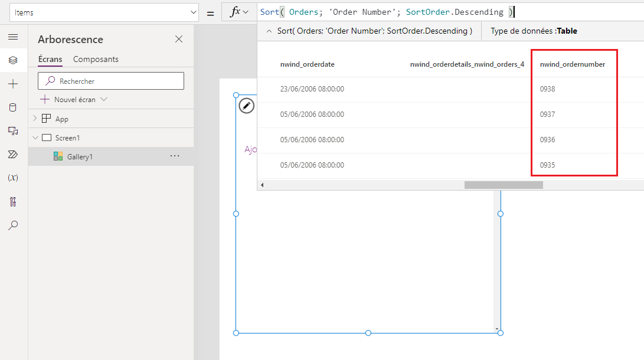The image size is (644, 360).
Task: Select the Tree view layers icon
Action: pos(13,60)
